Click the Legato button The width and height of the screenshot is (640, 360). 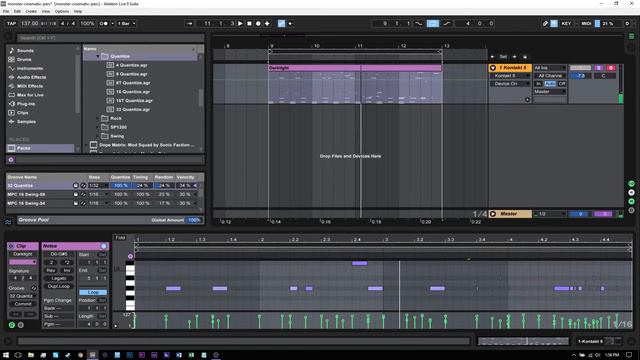(59, 278)
